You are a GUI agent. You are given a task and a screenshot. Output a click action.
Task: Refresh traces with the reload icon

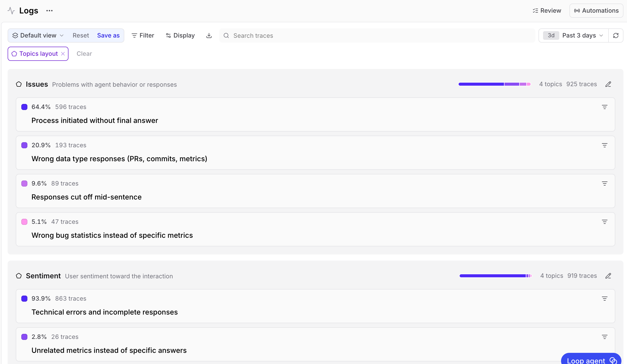click(x=616, y=35)
